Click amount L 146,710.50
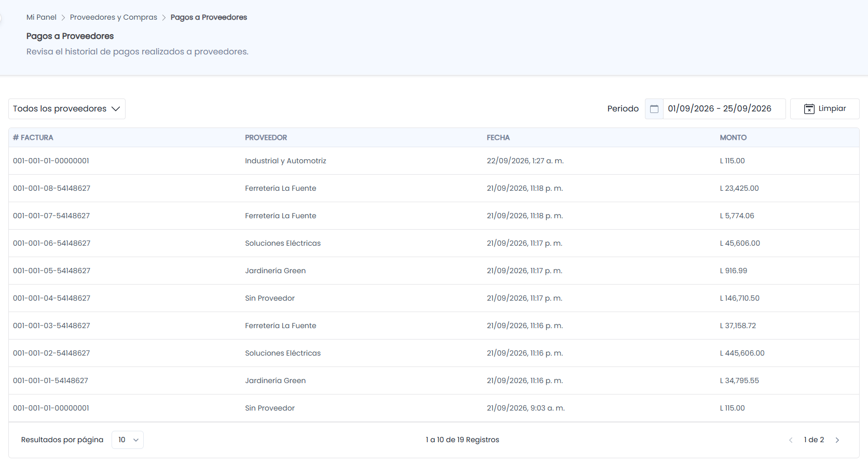 coord(739,298)
